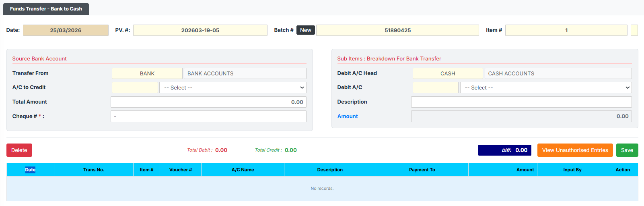
Task: Open the Debit A/C Select dropdown
Action: coord(546,87)
